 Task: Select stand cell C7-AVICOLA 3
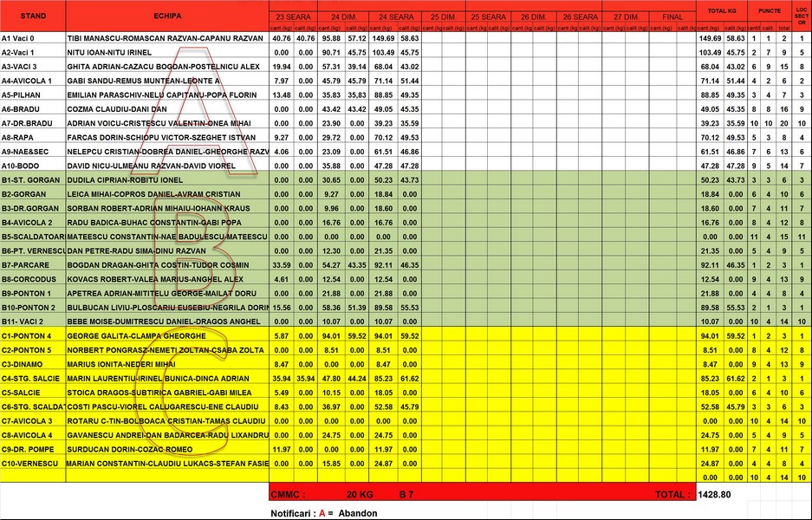33,420
